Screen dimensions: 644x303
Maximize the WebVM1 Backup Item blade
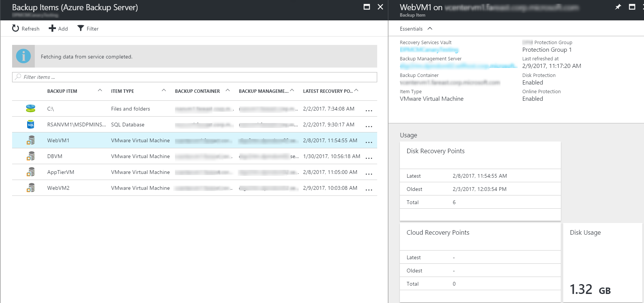click(632, 7)
